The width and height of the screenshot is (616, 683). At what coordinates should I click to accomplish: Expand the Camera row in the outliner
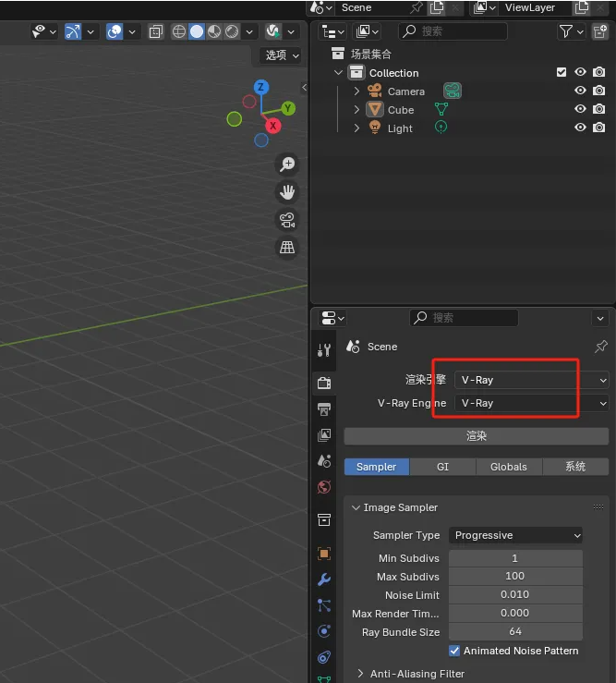(356, 91)
